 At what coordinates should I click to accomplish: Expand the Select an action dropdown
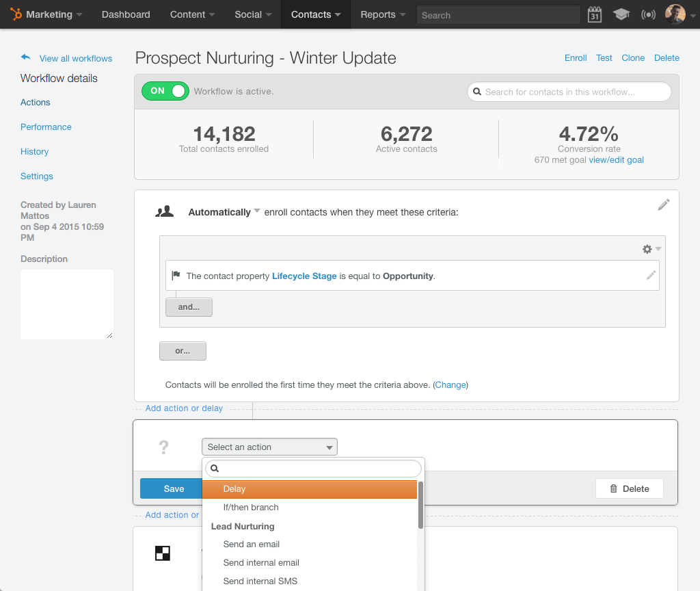pos(269,447)
